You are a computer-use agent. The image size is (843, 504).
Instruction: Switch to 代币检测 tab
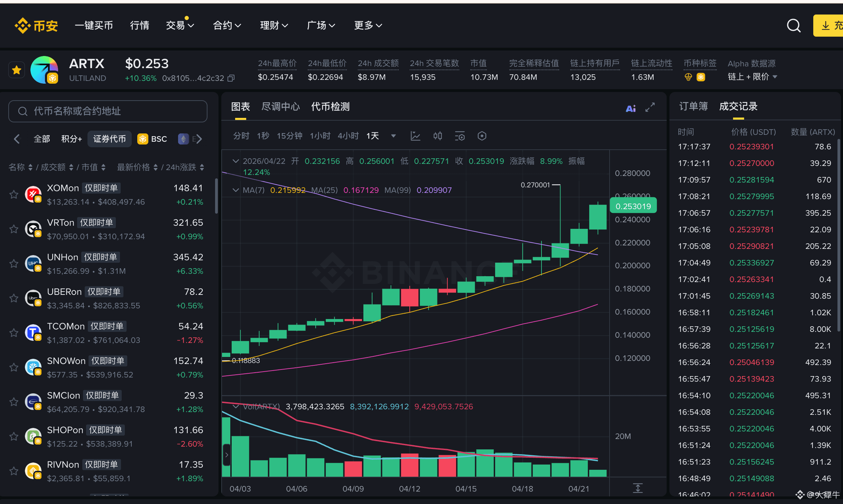click(331, 107)
